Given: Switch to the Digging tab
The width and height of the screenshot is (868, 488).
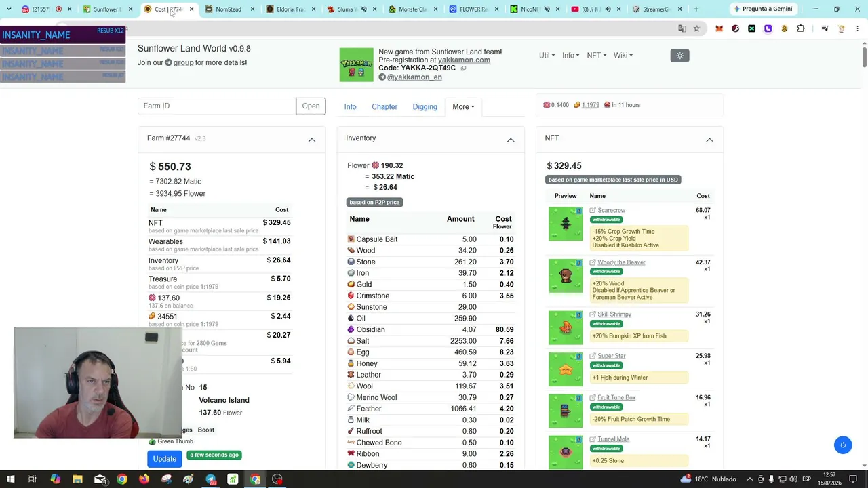Looking at the screenshot, I should coord(425,107).
